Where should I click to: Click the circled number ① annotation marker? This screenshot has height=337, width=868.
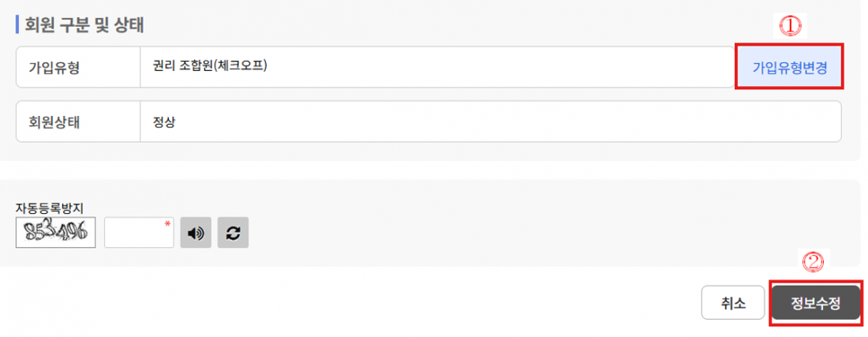(x=790, y=25)
